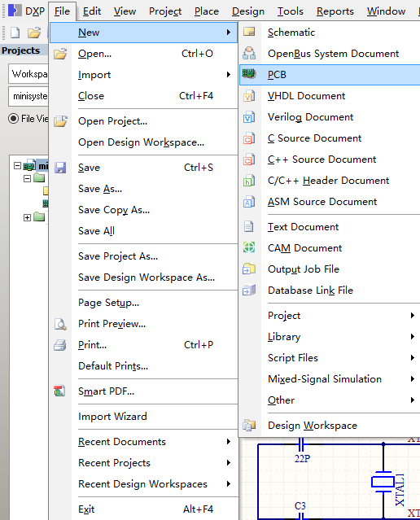The image size is (420, 520).
Task: Open the Project menu
Action: tap(165, 11)
